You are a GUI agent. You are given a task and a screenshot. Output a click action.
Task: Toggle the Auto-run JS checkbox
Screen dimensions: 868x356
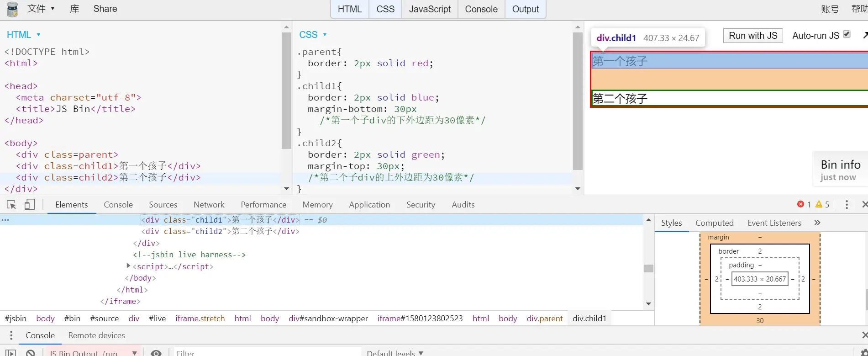pos(847,34)
